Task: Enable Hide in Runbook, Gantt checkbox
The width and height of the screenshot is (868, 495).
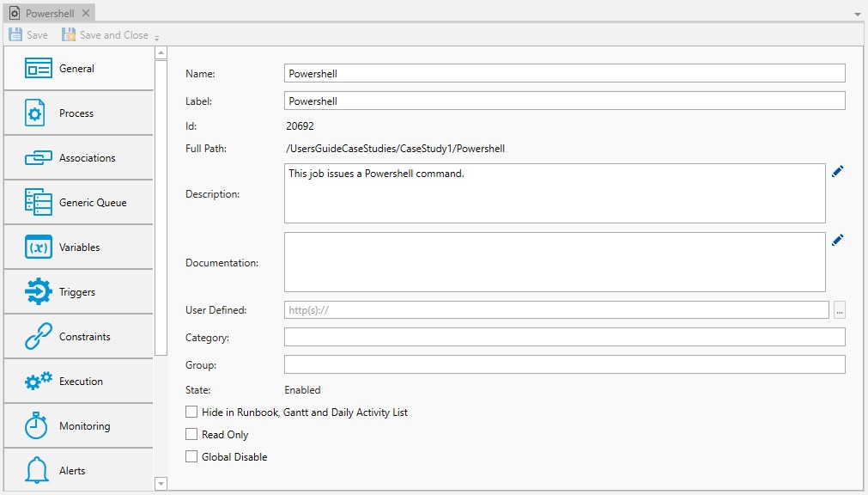Action: click(x=191, y=412)
